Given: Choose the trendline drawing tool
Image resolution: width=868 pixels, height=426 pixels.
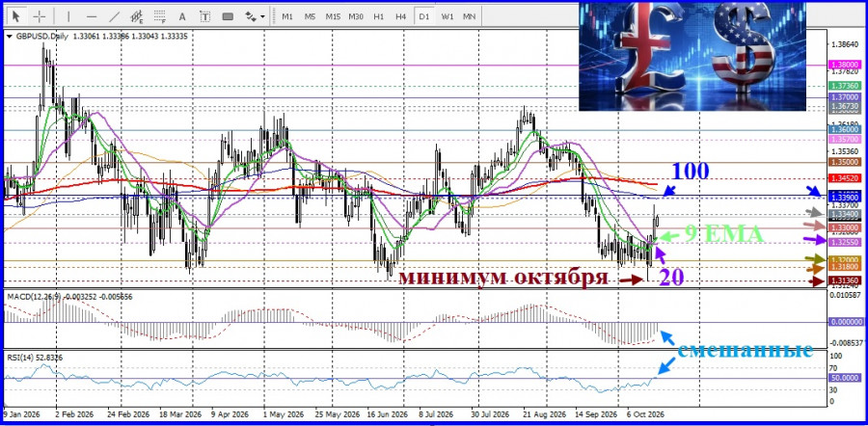Looking at the screenshot, I should 114,16.
